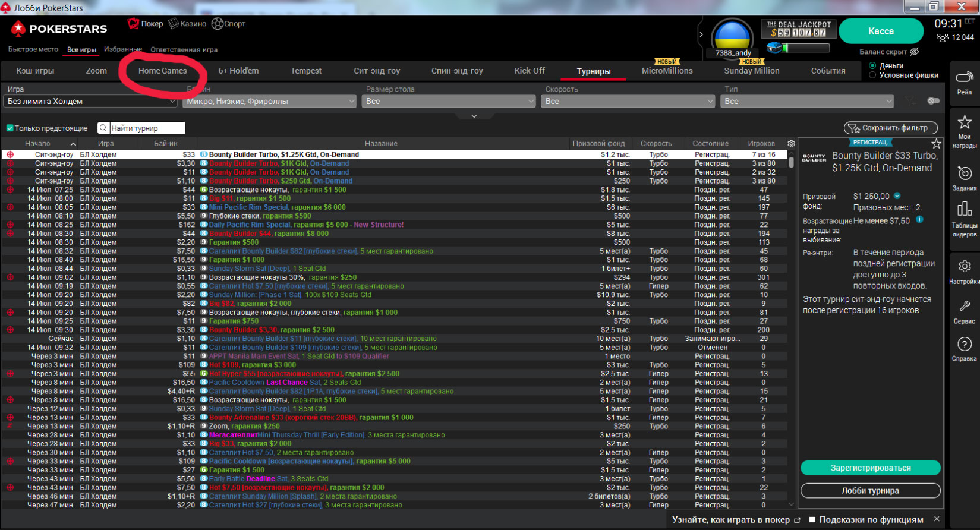This screenshot has width=980, height=530.
Task: Open the Тип dropdown
Action: pos(807,102)
